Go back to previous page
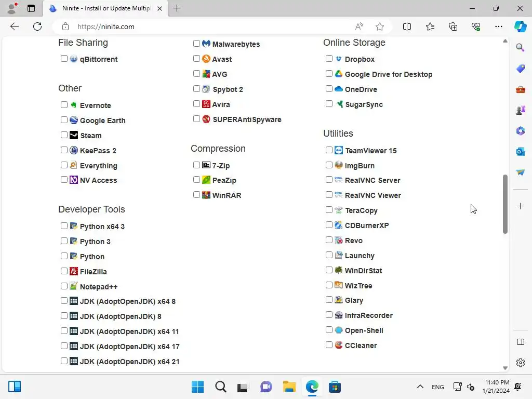Screen dimensions: 532x399 pyautogui.click(x=14, y=26)
